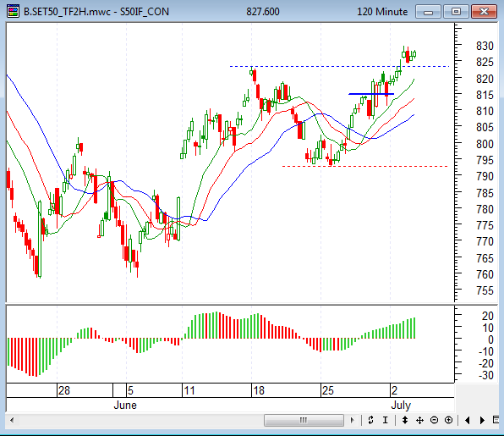Click the 800 price level on axis
Image resolution: width=504 pixels, height=436 pixels.
[485, 144]
